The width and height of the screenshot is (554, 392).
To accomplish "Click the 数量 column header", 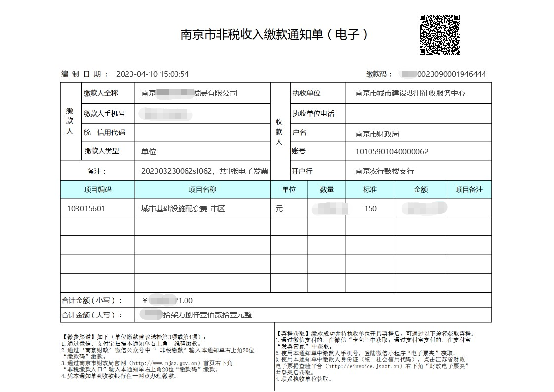I will point(326,189).
